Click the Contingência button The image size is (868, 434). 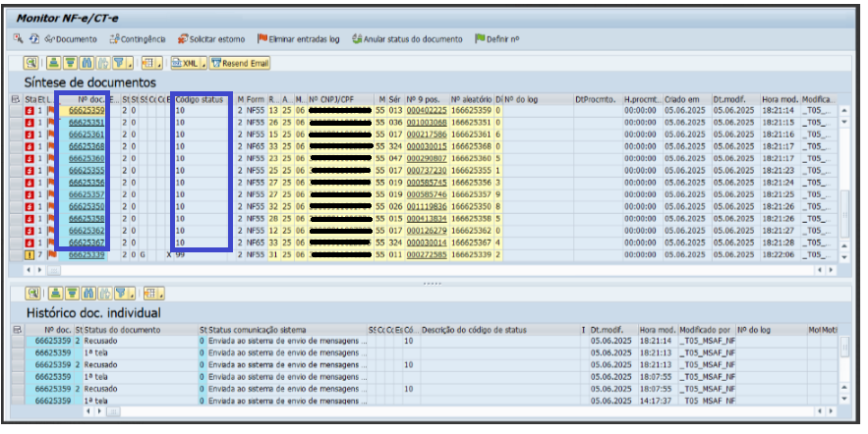[x=138, y=39]
